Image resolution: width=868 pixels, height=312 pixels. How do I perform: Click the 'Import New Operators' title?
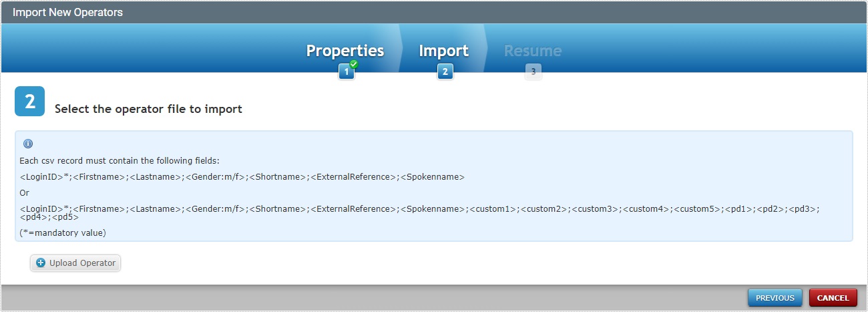tap(67, 12)
